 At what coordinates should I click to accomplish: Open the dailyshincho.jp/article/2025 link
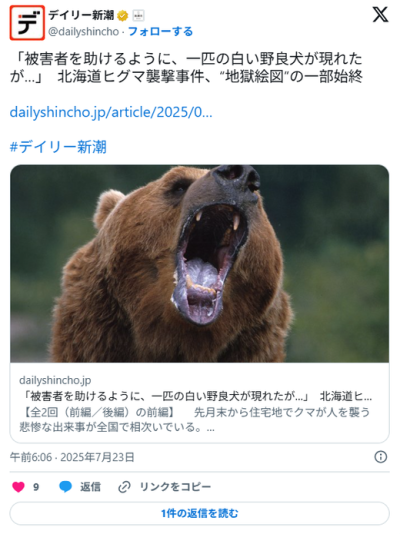pos(111,112)
